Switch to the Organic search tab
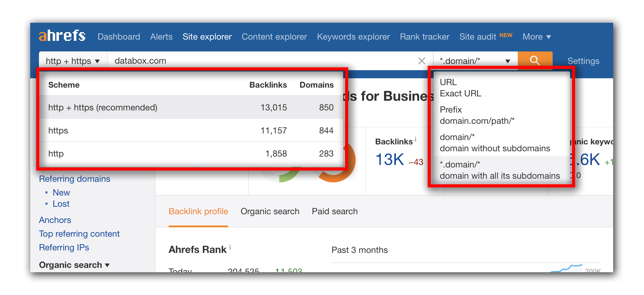 tap(270, 211)
